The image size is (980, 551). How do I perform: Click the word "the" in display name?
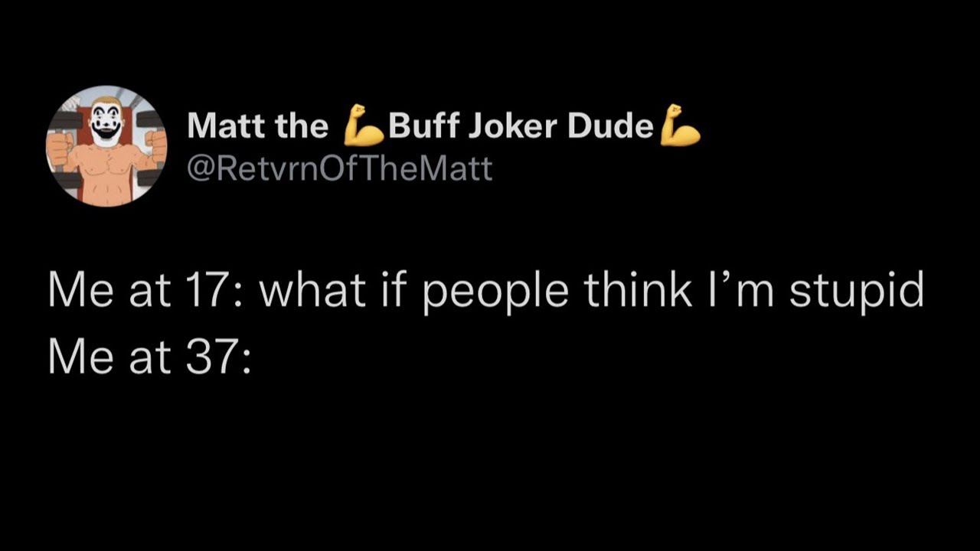pyautogui.click(x=302, y=126)
